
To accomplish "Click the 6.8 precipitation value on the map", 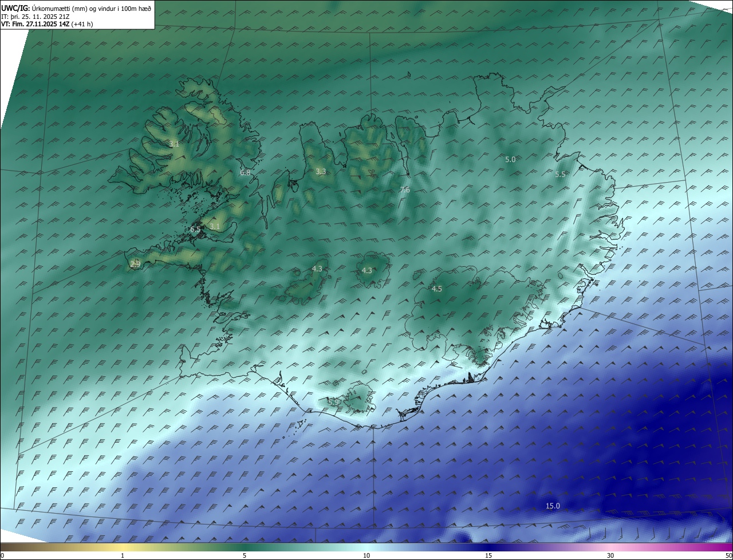I will pyautogui.click(x=245, y=172).
